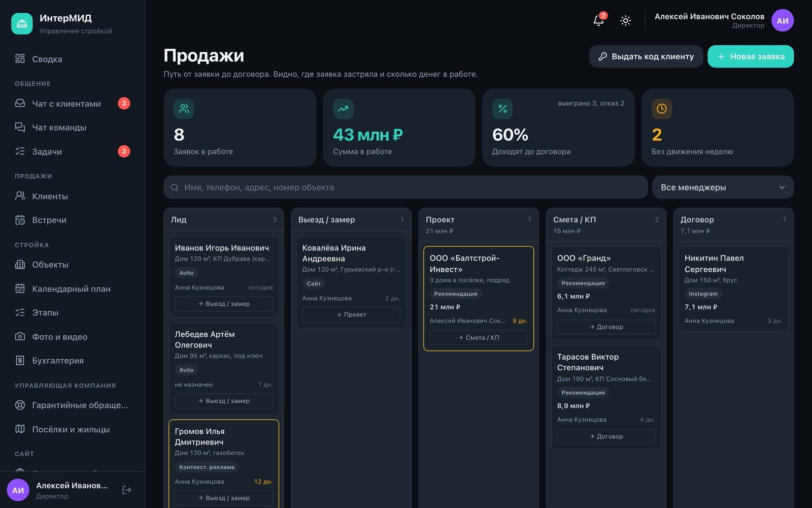Click the Посёлки и жильцы map icon

(x=20, y=429)
